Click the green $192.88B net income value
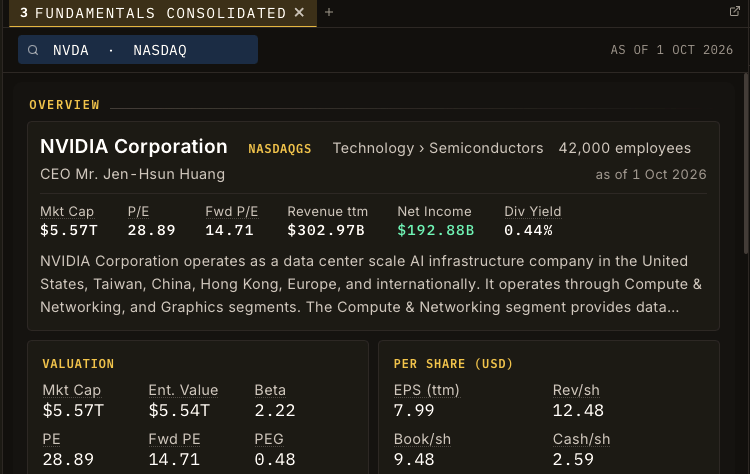 click(x=436, y=231)
